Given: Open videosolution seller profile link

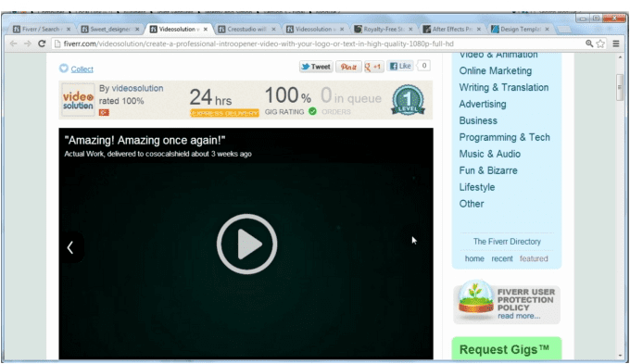Looking at the screenshot, I should click(x=137, y=88).
